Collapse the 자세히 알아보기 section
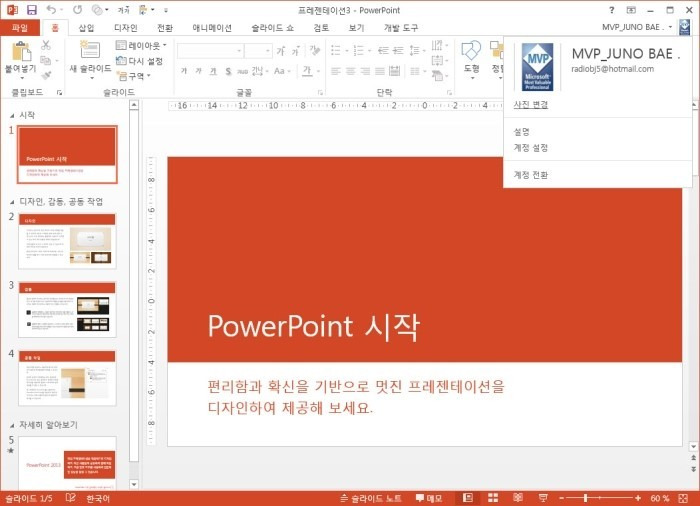The width and height of the screenshot is (700, 506). coord(12,425)
